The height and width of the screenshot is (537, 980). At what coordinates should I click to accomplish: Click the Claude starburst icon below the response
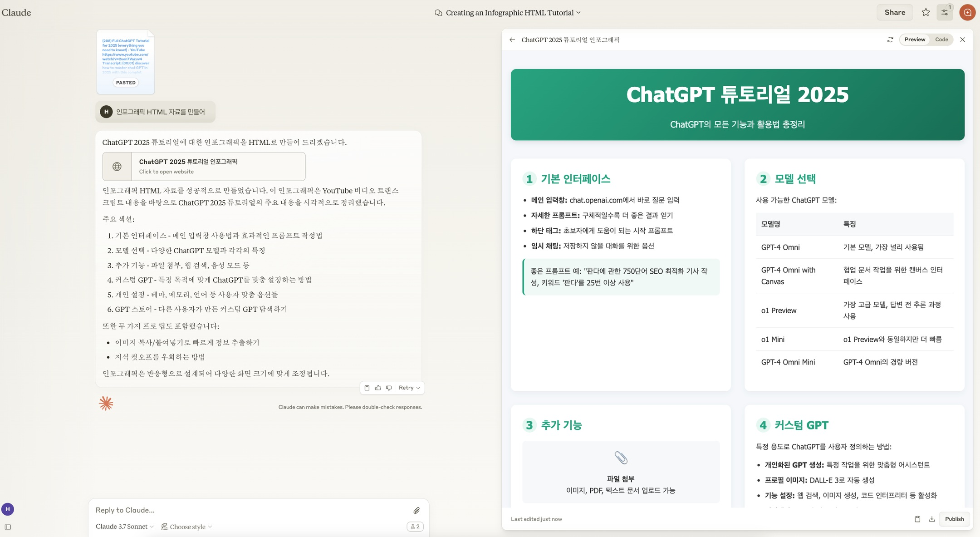coord(106,403)
